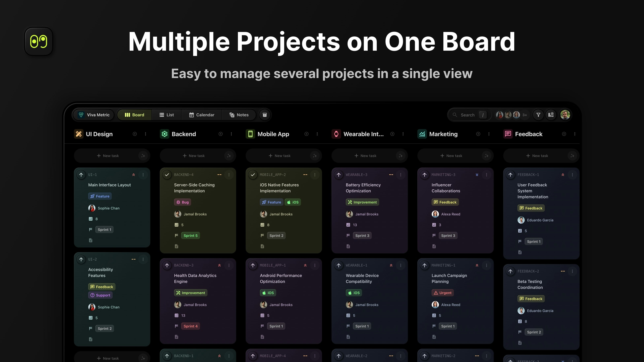Click the low priority icon on MARKETING-3
The height and width of the screenshot is (362, 644).
pyautogui.click(x=477, y=175)
